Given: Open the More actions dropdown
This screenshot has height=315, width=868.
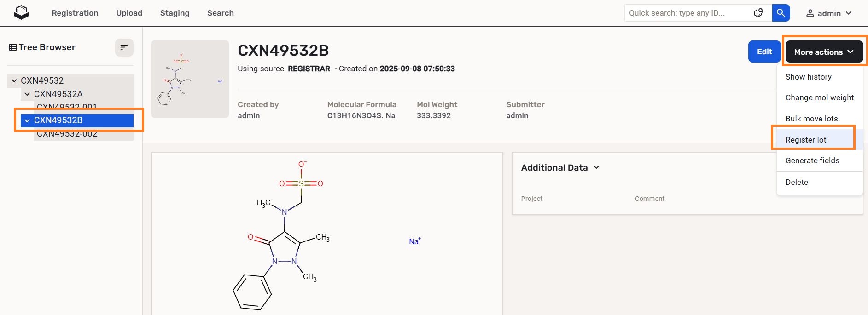Looking at the screenshot, I should [823, 52].
